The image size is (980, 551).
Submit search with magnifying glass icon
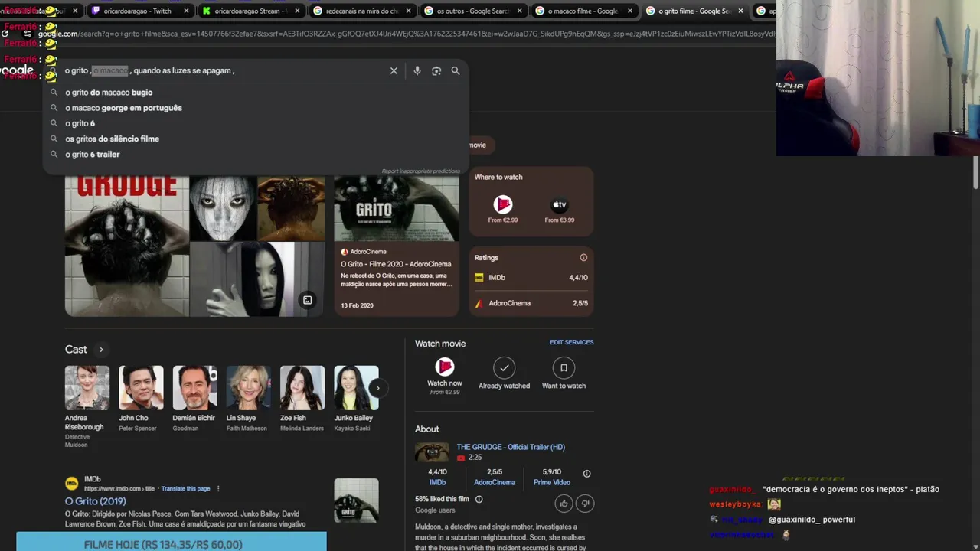[456, 70]
